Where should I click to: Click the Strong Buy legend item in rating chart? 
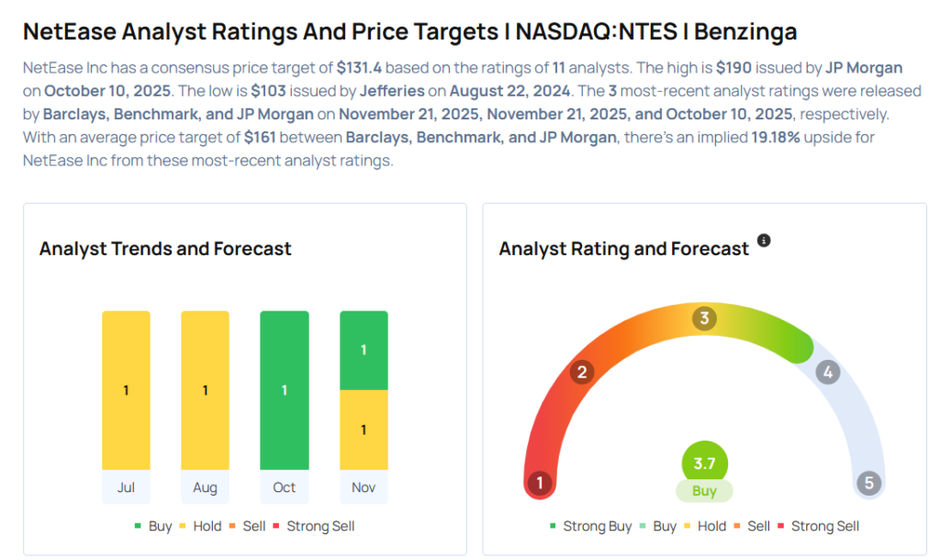click(591, 526)
